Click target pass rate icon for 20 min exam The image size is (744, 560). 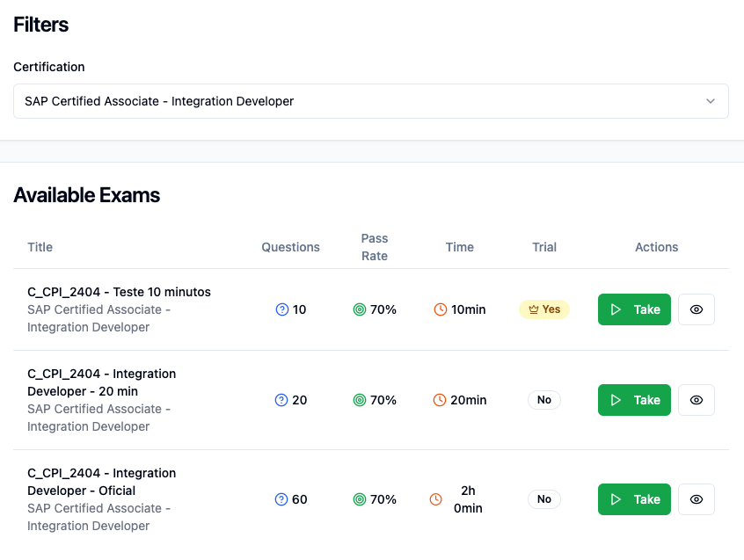(359, 400)
